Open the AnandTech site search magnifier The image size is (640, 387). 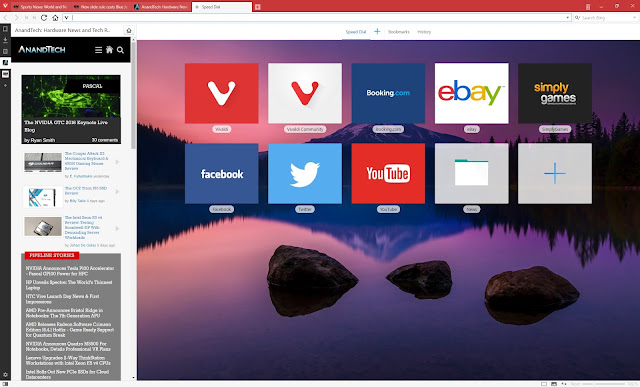(120, 50)
